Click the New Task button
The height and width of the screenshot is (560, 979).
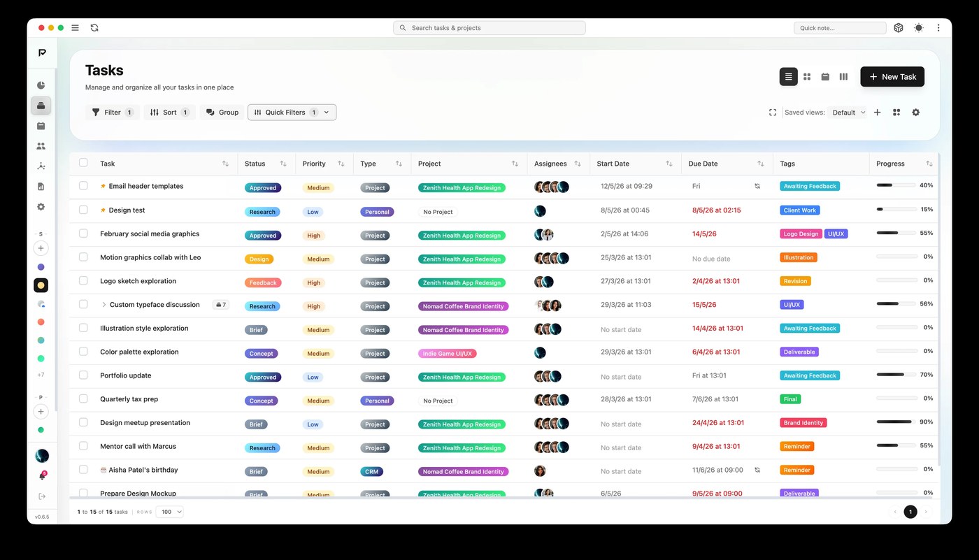pos(892,77)
